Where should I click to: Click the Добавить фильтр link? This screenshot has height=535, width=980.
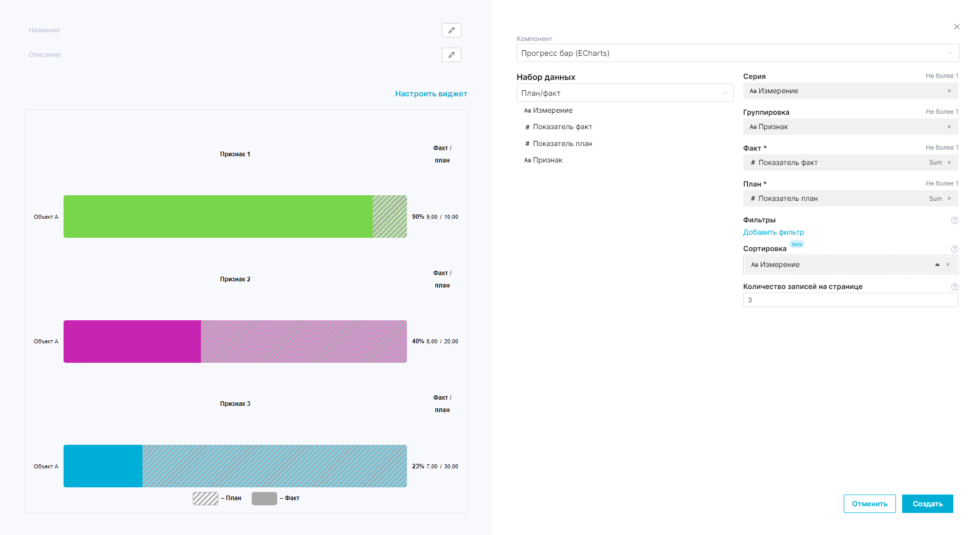[773, 232]
